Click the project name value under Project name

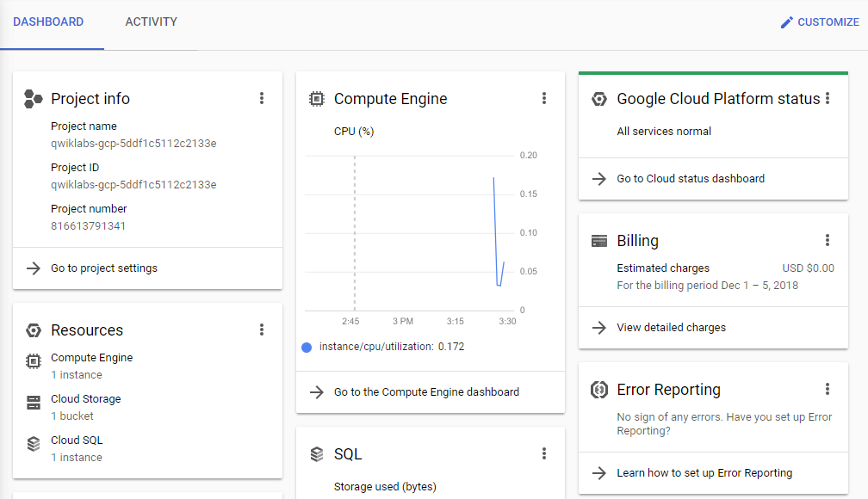133,144
